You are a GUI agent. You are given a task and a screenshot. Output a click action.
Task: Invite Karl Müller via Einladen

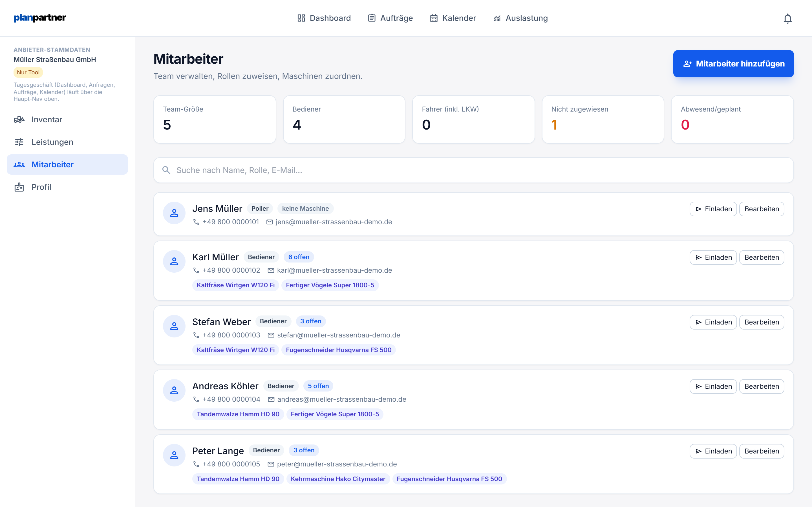pyautogui.click(x=713, y=257)
